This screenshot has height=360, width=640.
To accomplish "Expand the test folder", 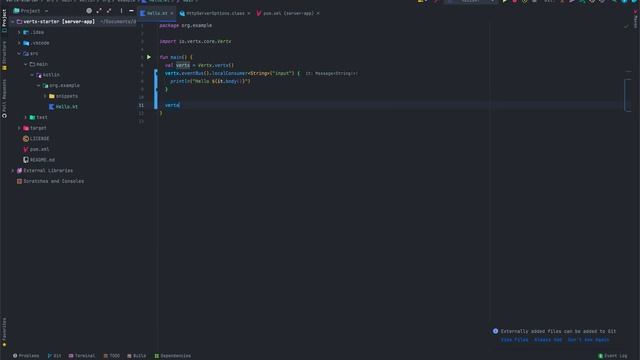I will [26, 117].
